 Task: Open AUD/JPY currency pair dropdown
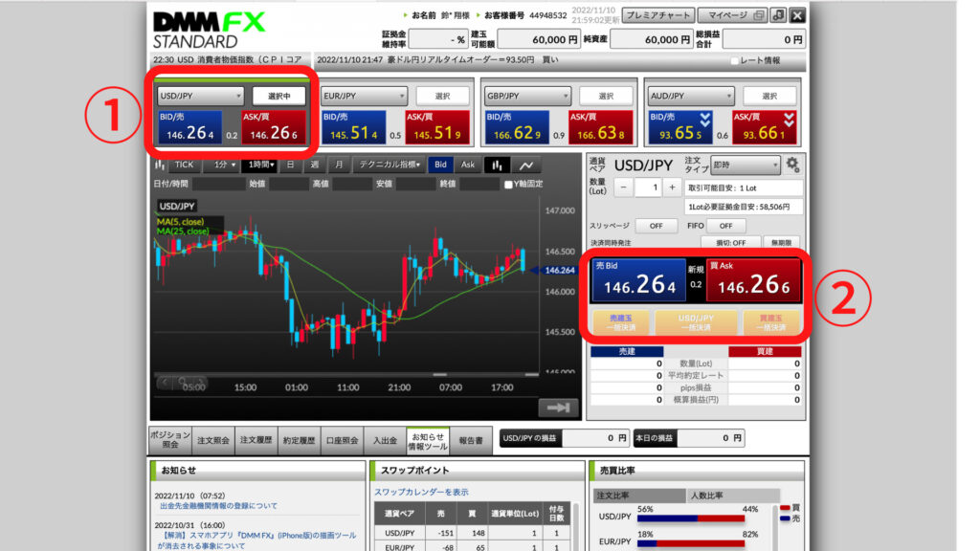[691, 96]
